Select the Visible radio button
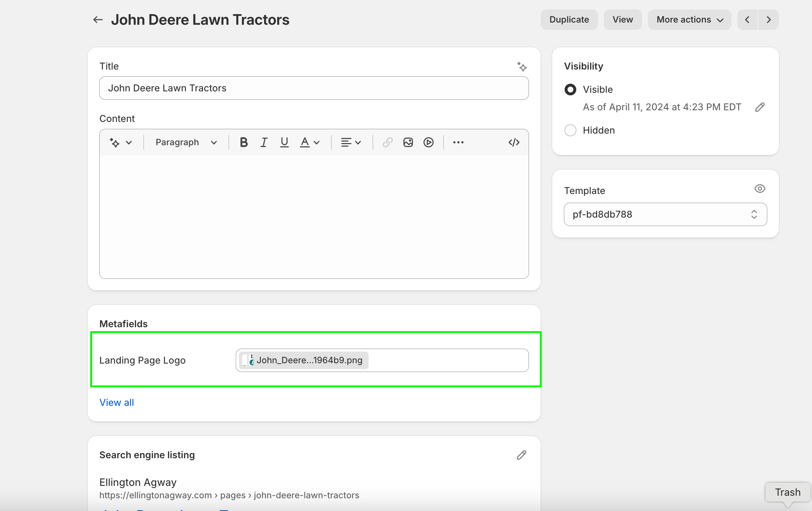Image resolution: width=812 pixels, height=511 pixels. coord(570,90)
